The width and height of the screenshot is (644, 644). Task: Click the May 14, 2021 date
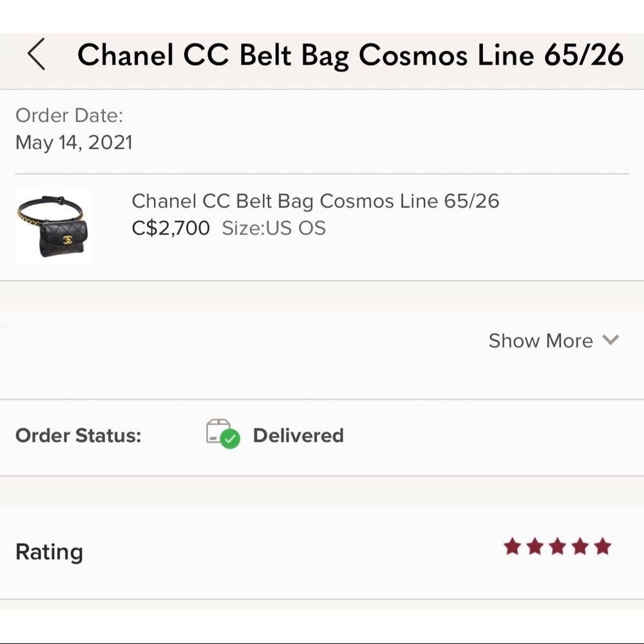tap(74, 142)
